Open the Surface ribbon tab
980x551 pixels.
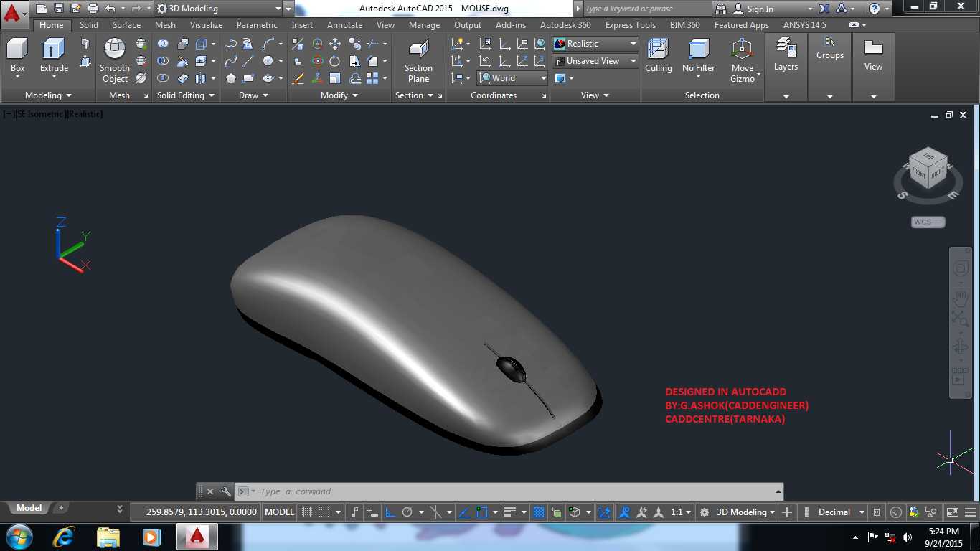coord(126,25)
